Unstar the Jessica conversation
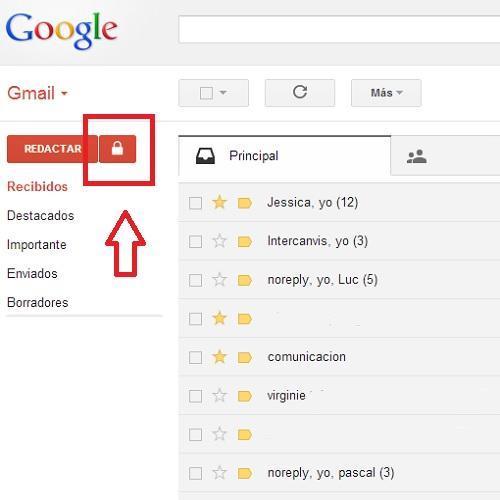The width and height of the screenshot is (500, 500). (219, 202)
